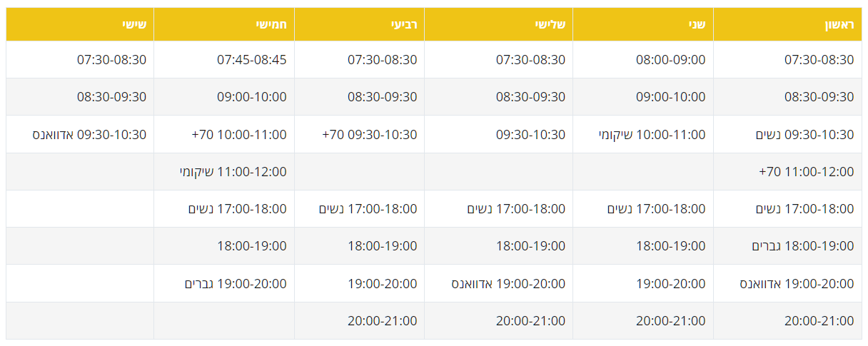The height and width of the screenshot is (346, 868).
Task: Click the 11:00-12:00 70+ slot under ראשון
Action: 806,172
